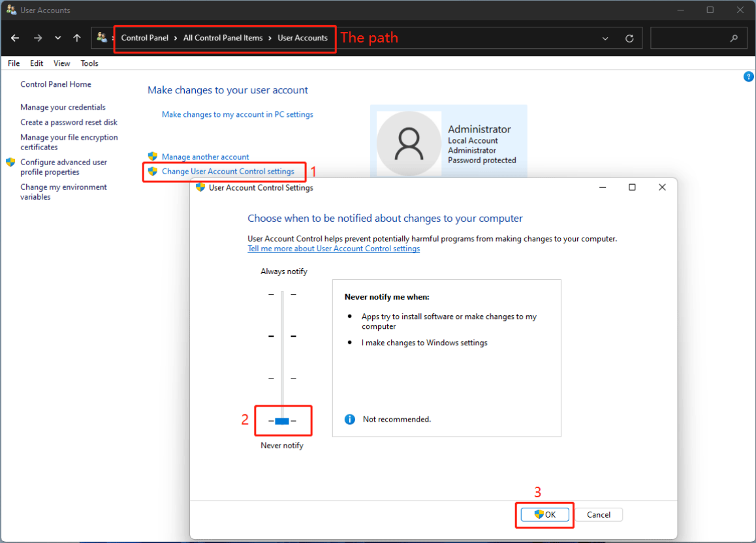The image size is (756, 543).
Task: Select All Control Panel Items in breadcrumb
Action: tap(223, 38)
